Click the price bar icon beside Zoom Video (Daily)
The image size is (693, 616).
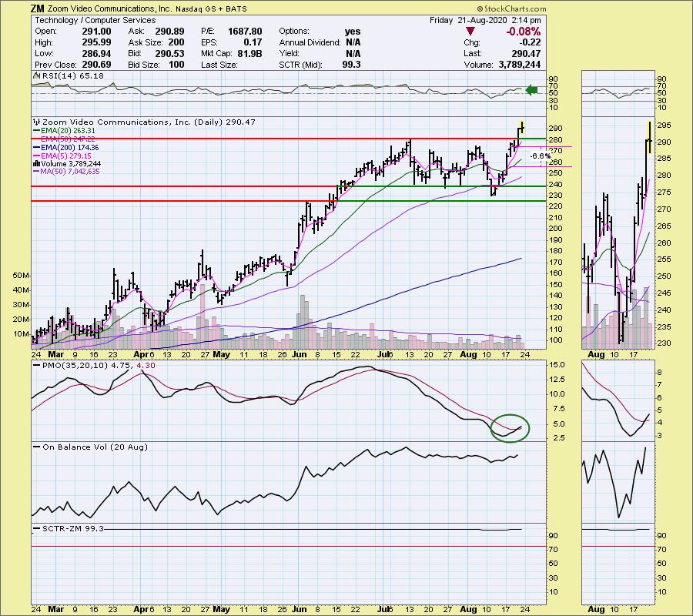tap(35, 122)
